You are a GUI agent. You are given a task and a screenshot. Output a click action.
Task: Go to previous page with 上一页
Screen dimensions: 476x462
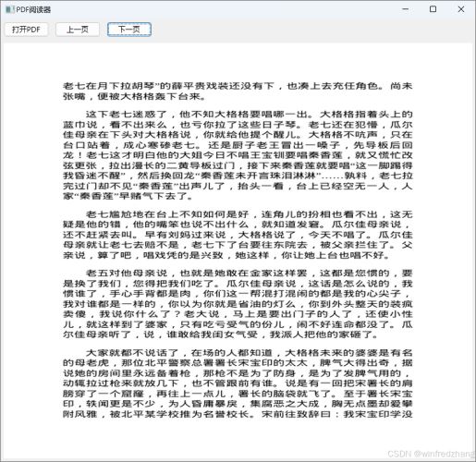point(78,30)
